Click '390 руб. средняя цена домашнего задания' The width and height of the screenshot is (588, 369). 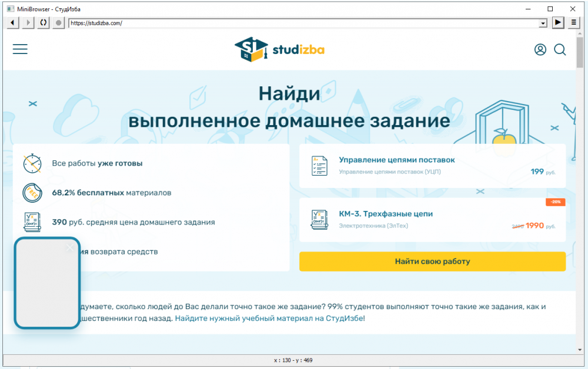point(133,222)
